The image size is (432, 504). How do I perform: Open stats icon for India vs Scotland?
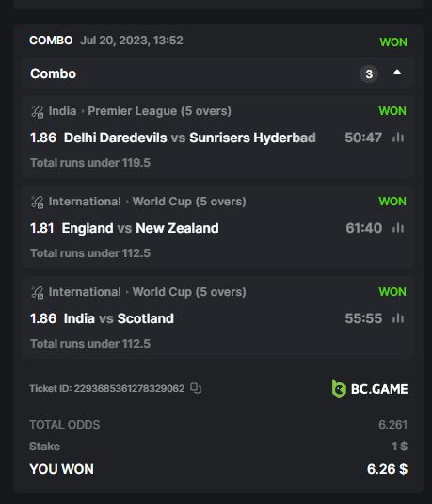(398, 318)
